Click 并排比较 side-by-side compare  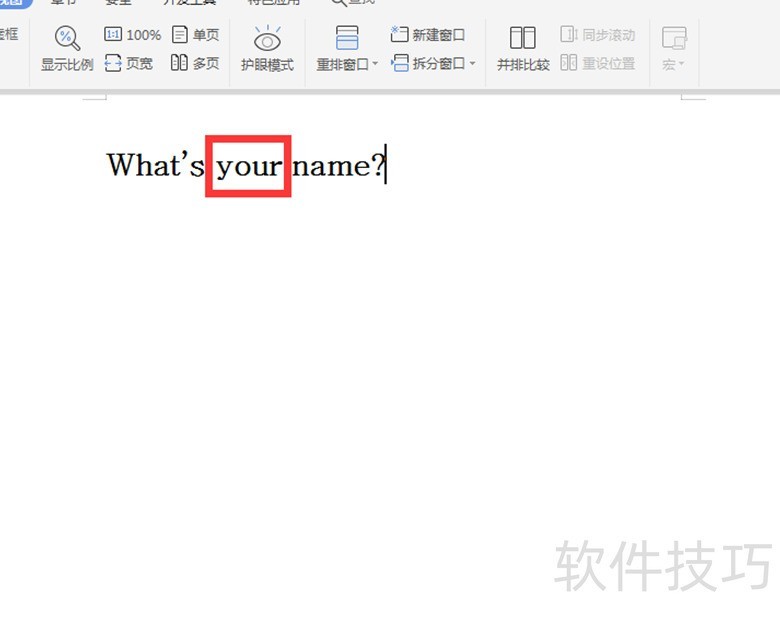pos(523,48)
